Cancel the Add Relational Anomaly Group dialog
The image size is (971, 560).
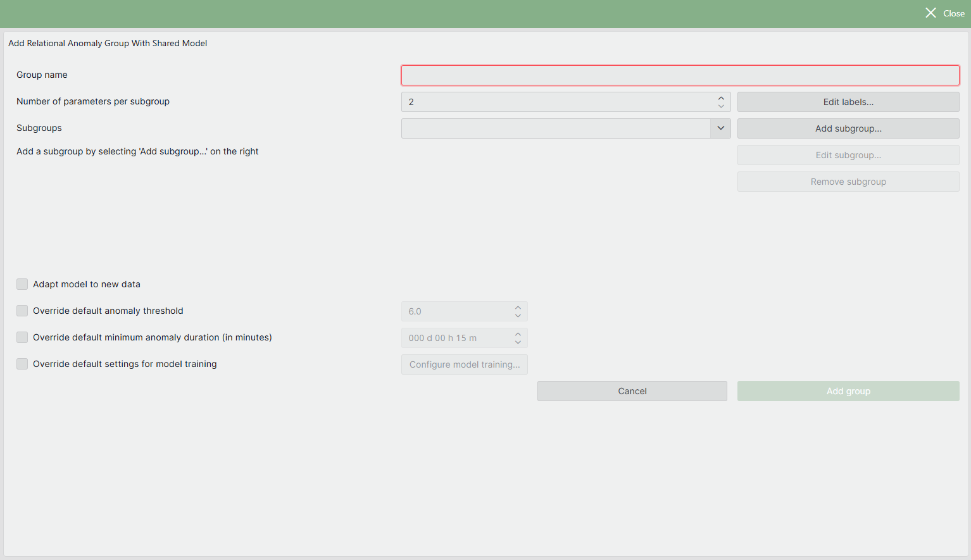pyautogui.click(x=632, y=390)
